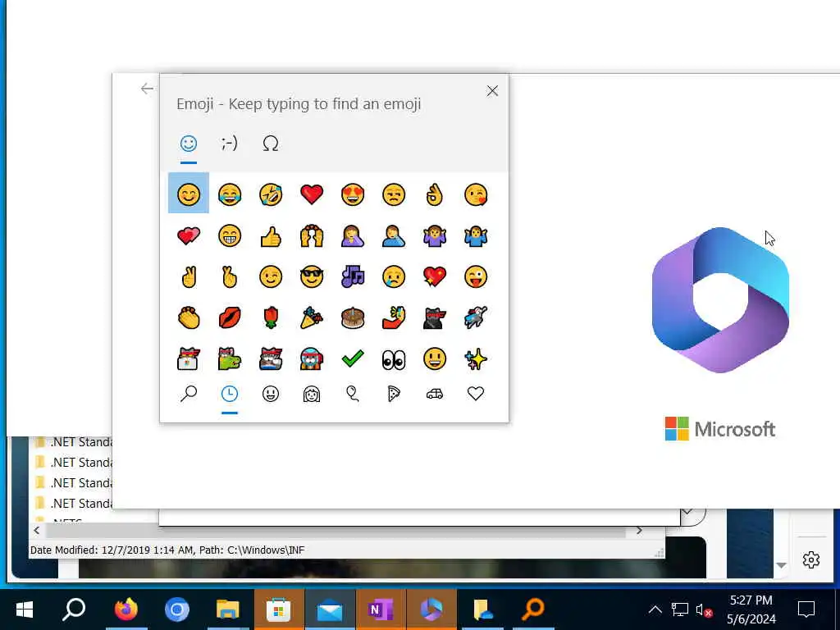Choose the heart-eyes face emoji
The height and width of the screenshot is (630, 840).
tap(353, 194)
